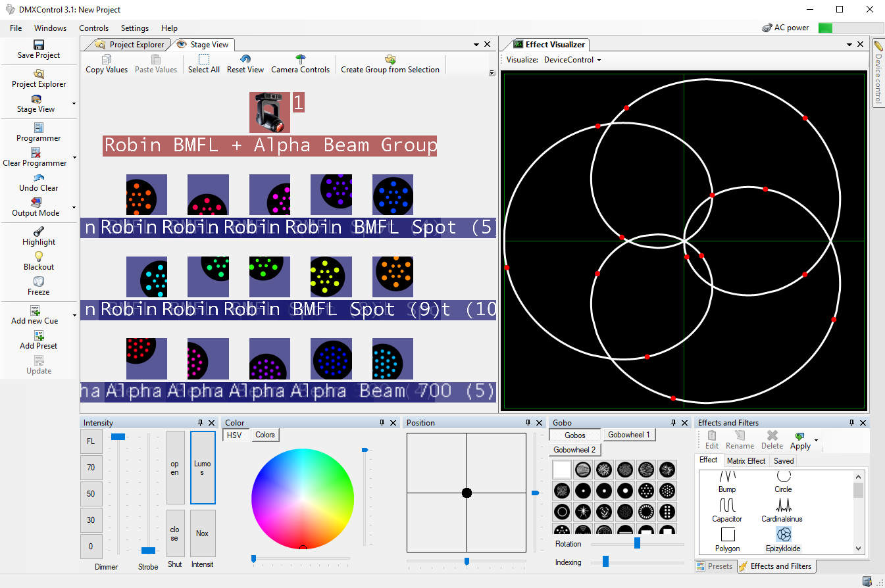Open the Device control side panel
This screenshot has height=588, width=885.
[878, 72]
